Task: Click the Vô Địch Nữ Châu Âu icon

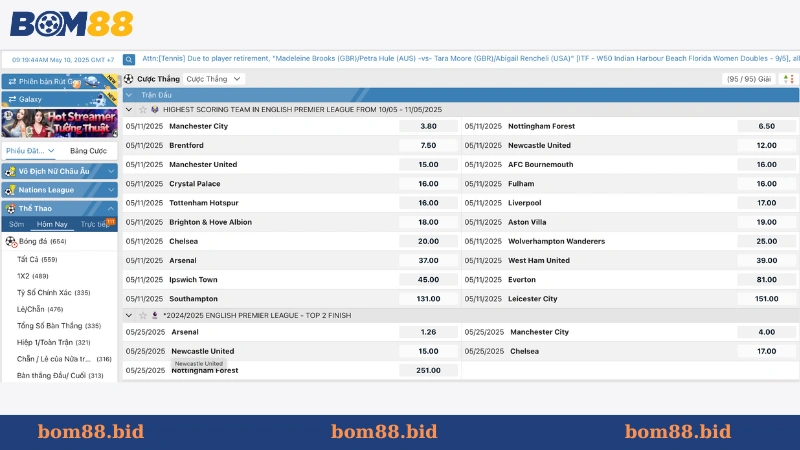Action: [10, 171]
